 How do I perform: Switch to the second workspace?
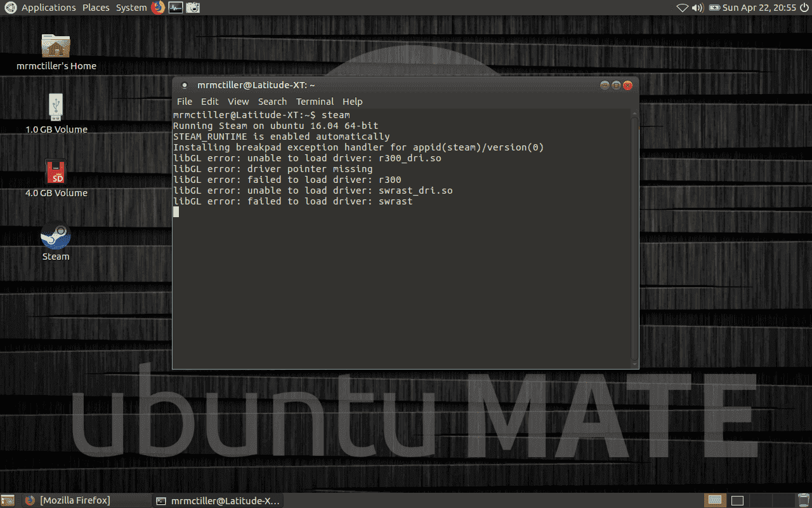coord(737,500)
